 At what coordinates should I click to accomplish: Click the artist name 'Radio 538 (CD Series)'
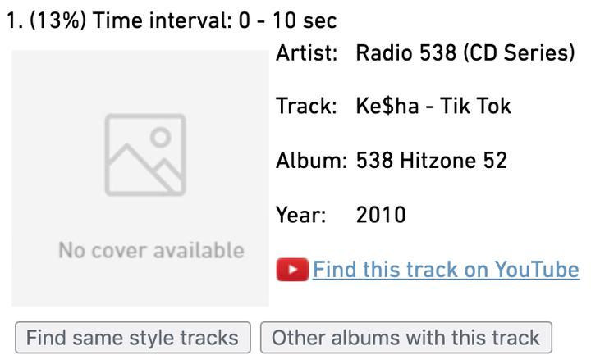point(465,53)
